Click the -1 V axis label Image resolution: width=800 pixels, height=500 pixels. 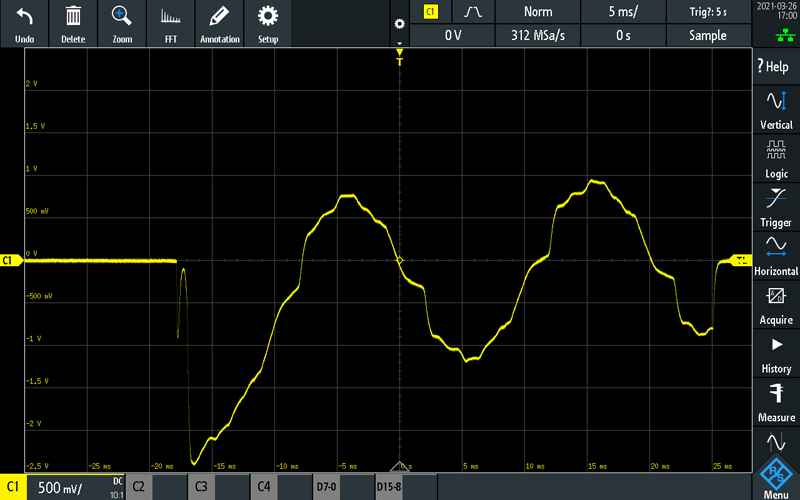pos(34,339)
